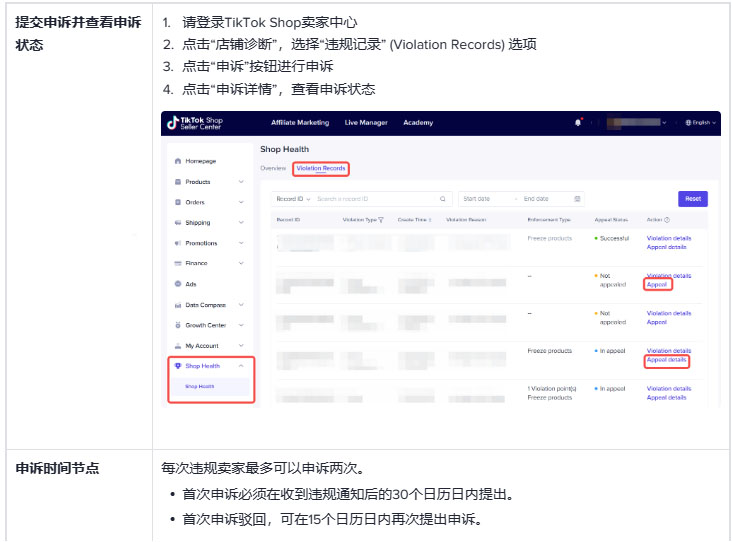Expand the Promotions menu chevron
Image resolution: width=732 pixels, height=542 pixels.
click(241, 243)
